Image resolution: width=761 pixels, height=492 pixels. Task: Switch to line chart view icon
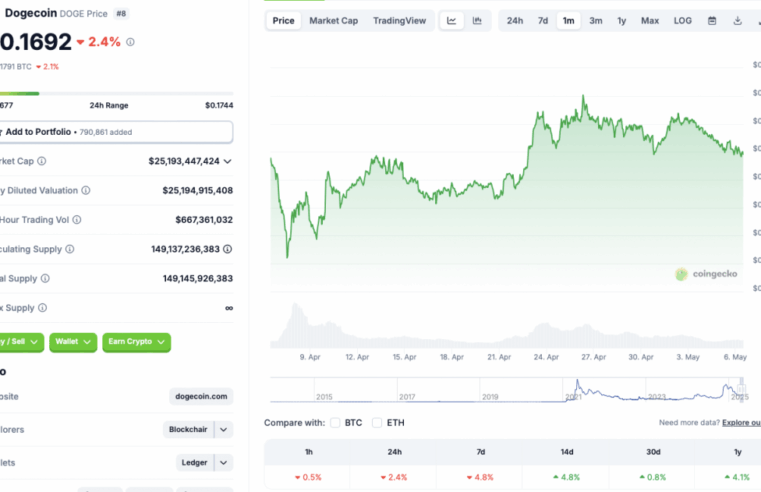(x=451, y=20)
